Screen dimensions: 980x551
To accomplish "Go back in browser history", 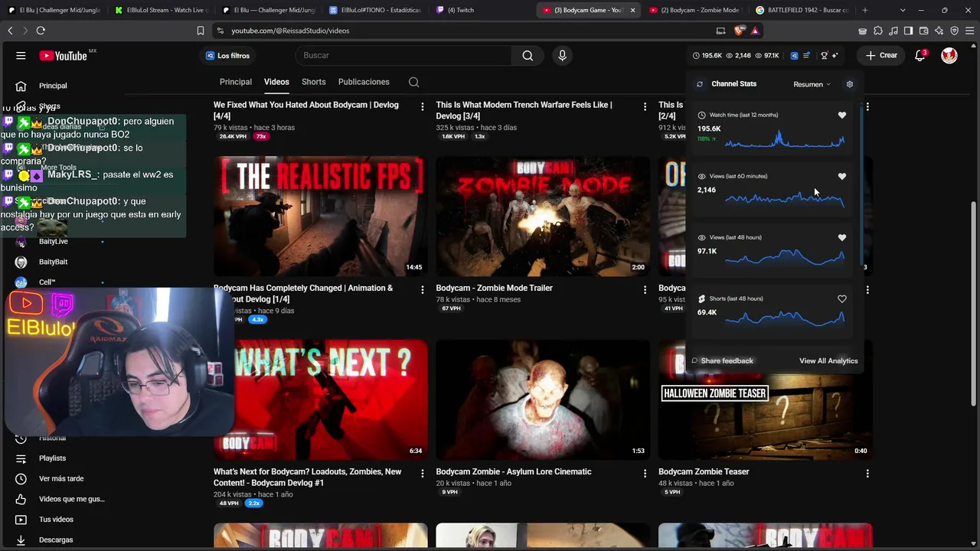I will 10,31.
